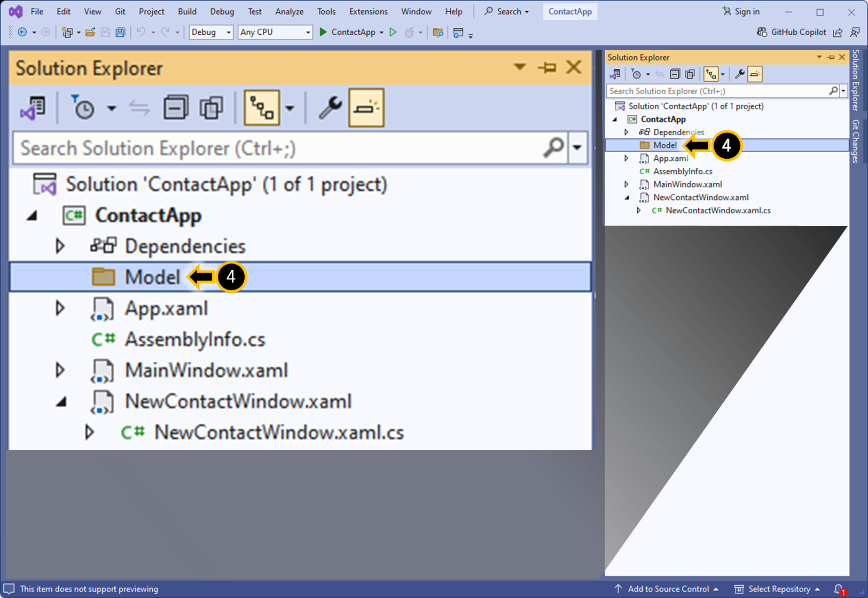The image size is (868, 598).
Task: Toggle Preview Selected Items in small docked panel
Action: [755, 74]
